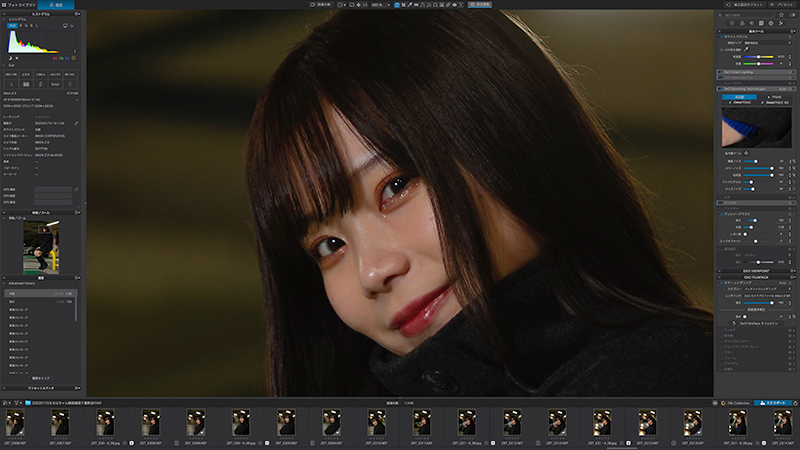800x450 pixels.
Task: Show Color corrections category icon
Action: click(742, 23)
